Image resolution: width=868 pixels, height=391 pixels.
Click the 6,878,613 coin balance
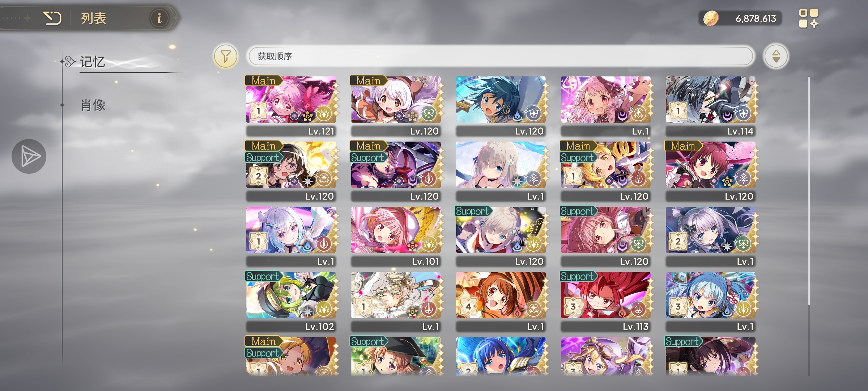pos(756,18)
